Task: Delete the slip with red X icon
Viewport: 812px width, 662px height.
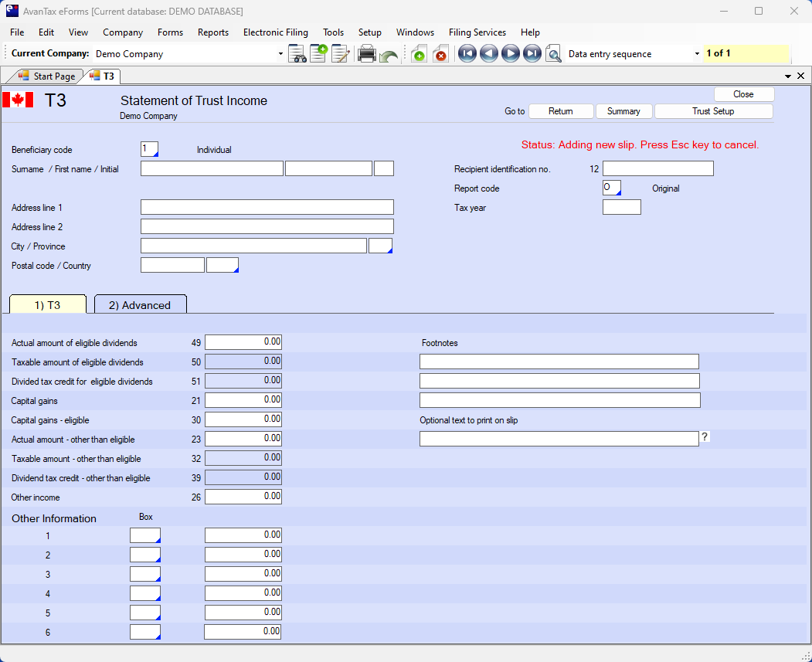Action: (x=440, y=54)
